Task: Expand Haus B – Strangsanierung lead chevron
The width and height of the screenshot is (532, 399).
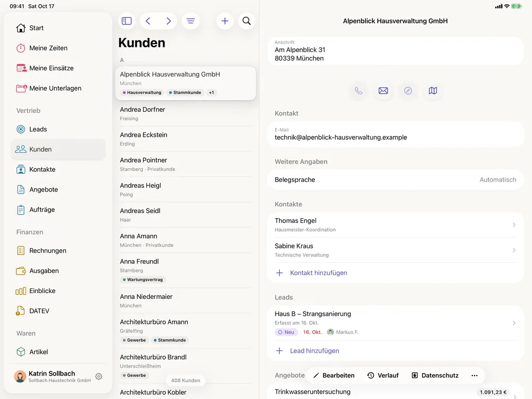Action: [x=514, y=323]
